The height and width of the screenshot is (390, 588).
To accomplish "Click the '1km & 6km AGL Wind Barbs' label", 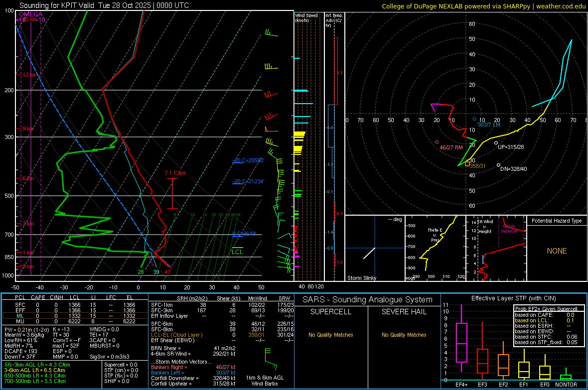I will [265, 381].
